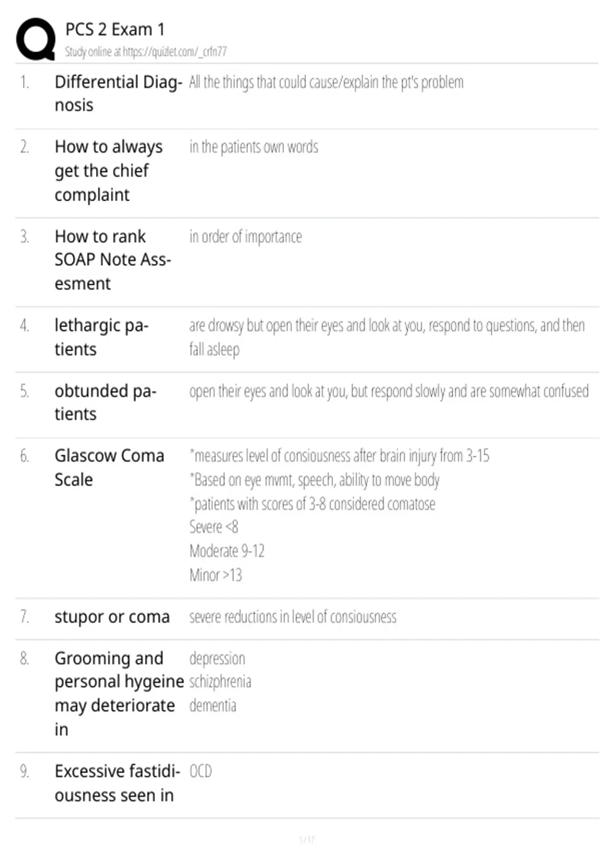Select 'How to always get the chief complaint'
This screenshot has width=613, height=868.
tap(108, 171)
